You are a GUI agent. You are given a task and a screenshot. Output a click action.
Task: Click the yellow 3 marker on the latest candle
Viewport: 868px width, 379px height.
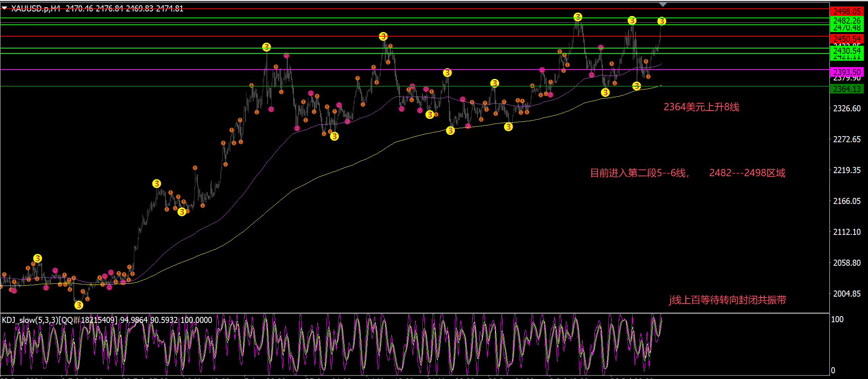click(x=662, y=21)
